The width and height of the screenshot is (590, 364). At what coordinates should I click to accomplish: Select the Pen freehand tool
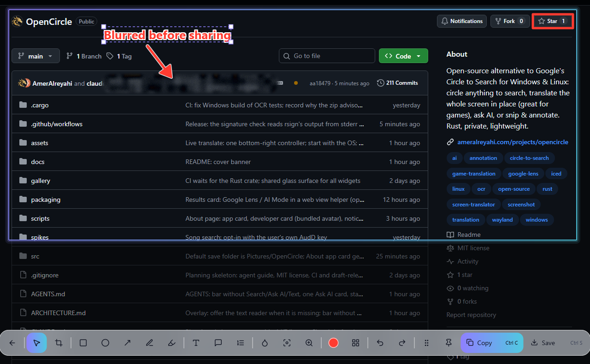coord(149,343)
